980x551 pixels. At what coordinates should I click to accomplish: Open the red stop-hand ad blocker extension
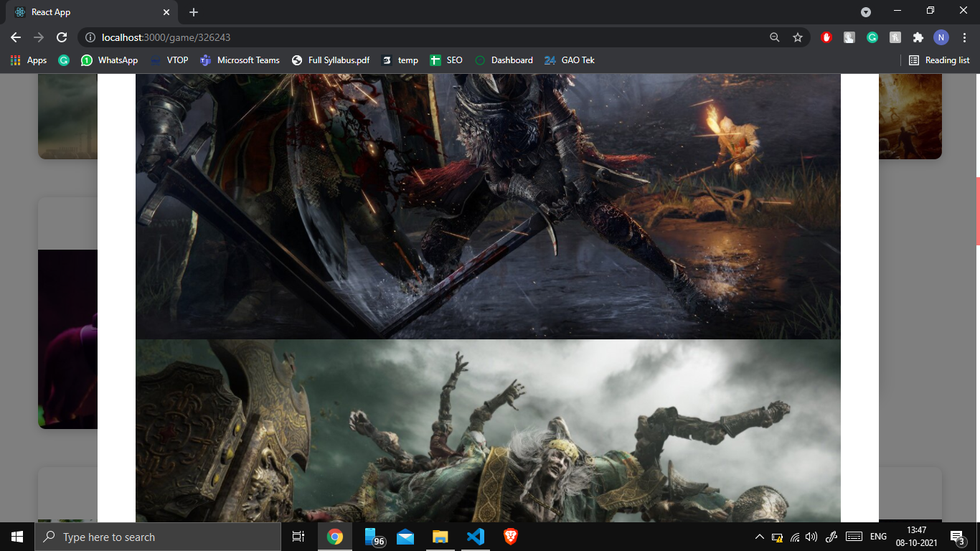pyautogui.click(x=826, y=37)
